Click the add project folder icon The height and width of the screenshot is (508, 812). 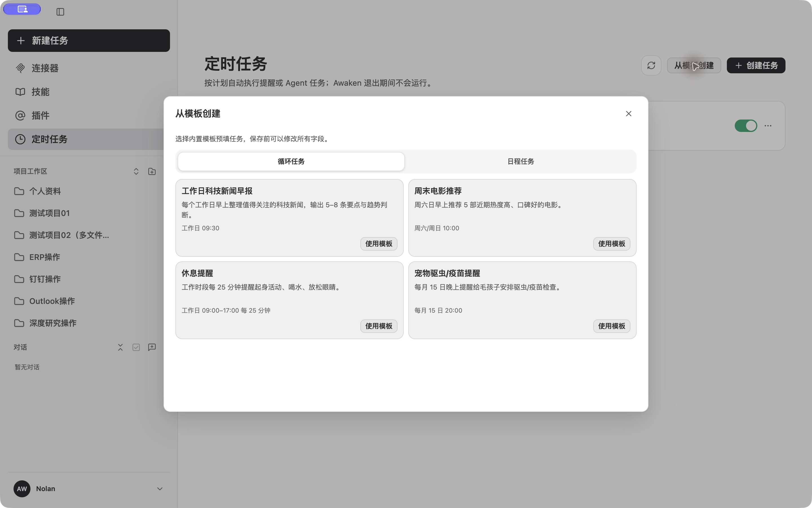coord(152,171)
